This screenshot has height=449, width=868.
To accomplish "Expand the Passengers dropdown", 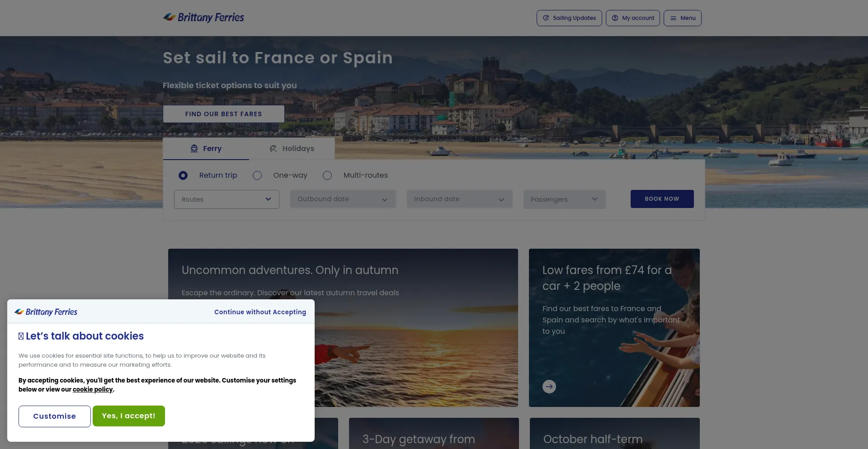I will [x=564, y=199].
